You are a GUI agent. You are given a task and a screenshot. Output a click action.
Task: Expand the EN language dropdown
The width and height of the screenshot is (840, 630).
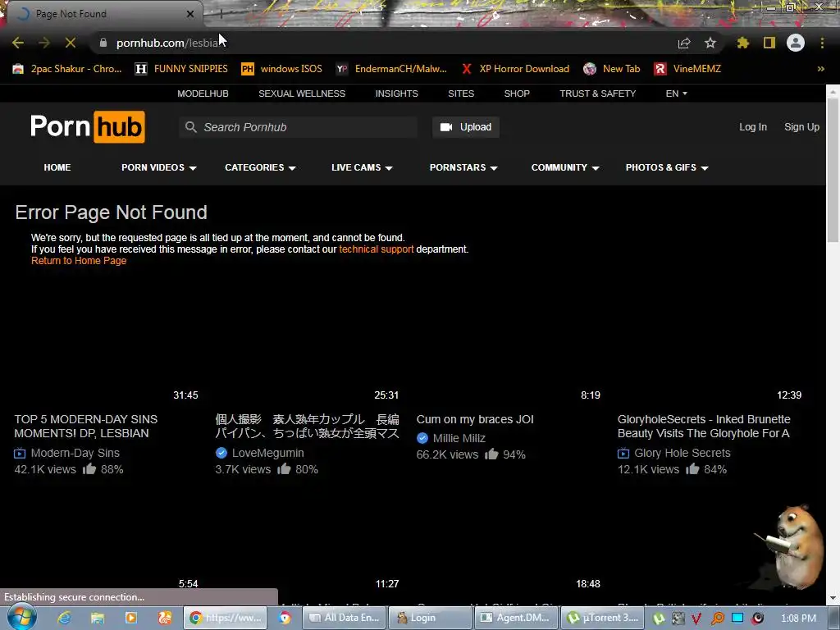pyautogui.click(x=676, y=94)
